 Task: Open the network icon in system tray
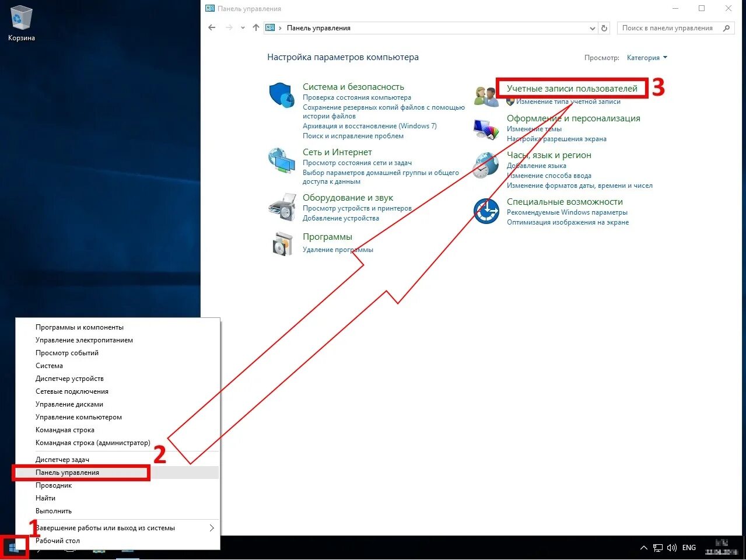(657, 548)
